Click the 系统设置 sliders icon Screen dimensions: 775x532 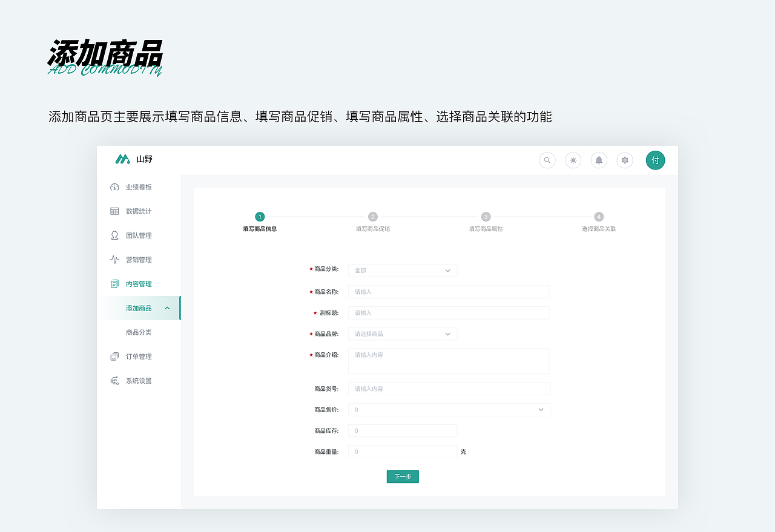(114, 381)
